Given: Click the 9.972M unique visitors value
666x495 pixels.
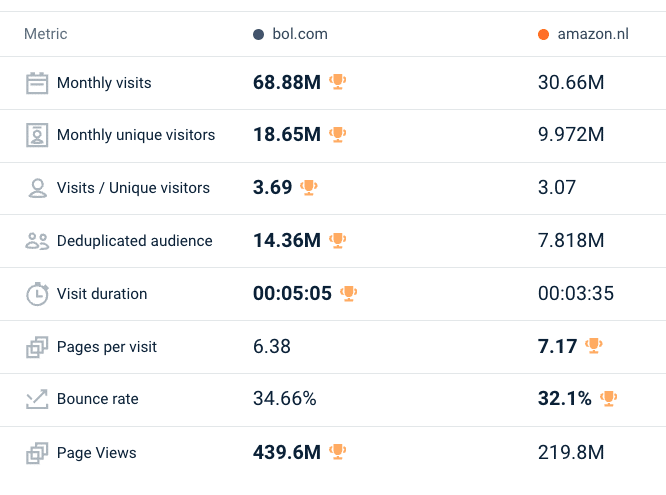Looking at the screenshot, I should tap(571, 135).
